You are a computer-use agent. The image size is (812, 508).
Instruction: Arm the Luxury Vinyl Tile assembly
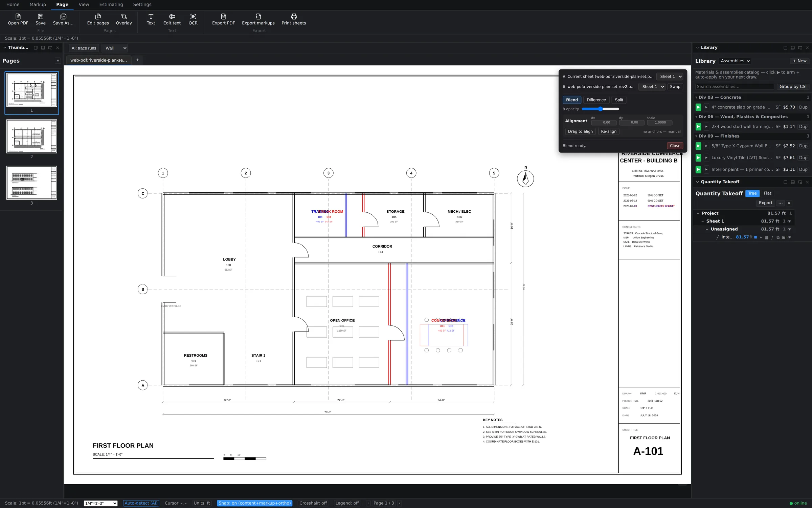[x=698, y=157]
